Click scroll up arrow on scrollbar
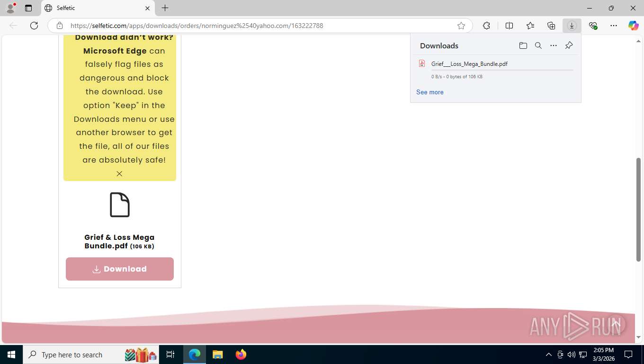Viewport: 644px width, 364px height. click(638, 41)
